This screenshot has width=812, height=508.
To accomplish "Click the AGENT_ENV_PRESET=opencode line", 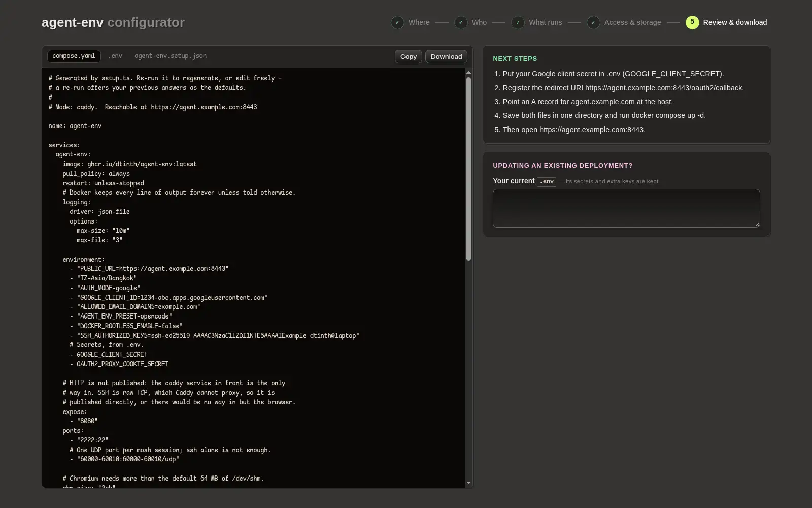I will 121,316.
